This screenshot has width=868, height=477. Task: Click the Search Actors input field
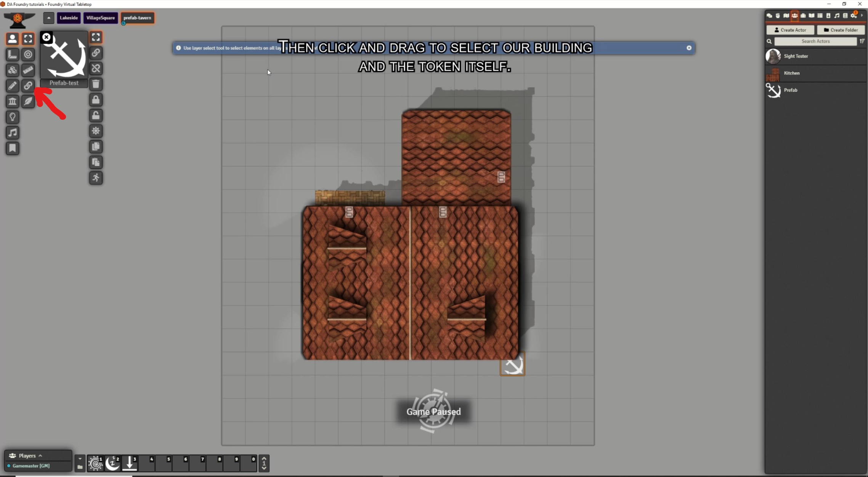coord(815,41)
